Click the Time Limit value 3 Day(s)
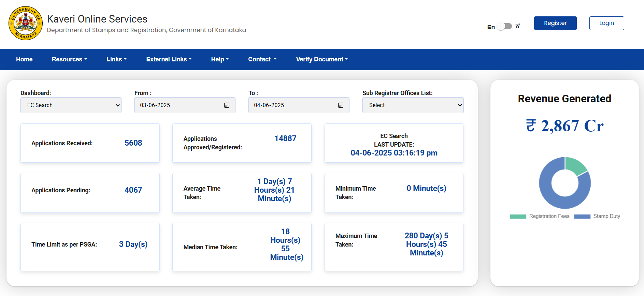 click(x=133, y=244)
